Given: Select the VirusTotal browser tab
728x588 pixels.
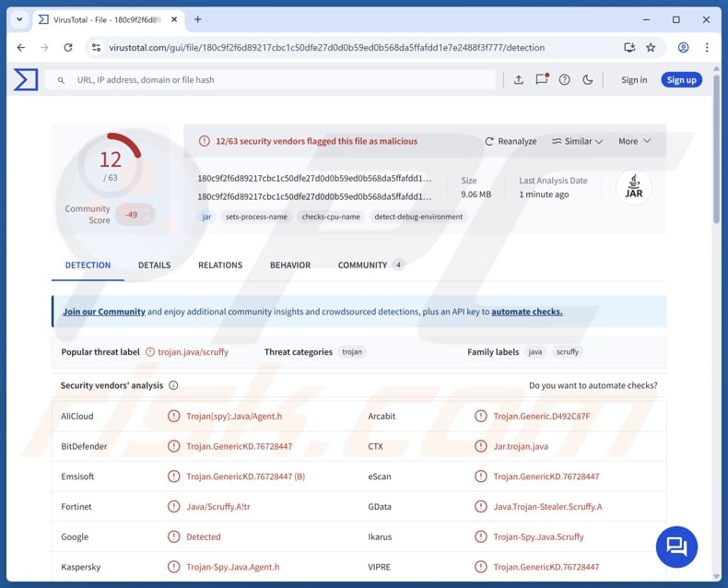Looking at the screenshot, I should pos(108,19).
